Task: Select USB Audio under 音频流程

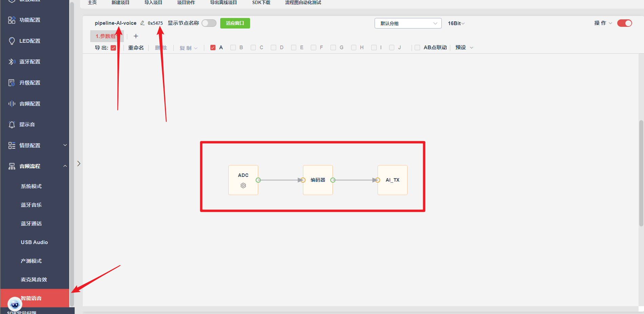Action: coord(35,242)
